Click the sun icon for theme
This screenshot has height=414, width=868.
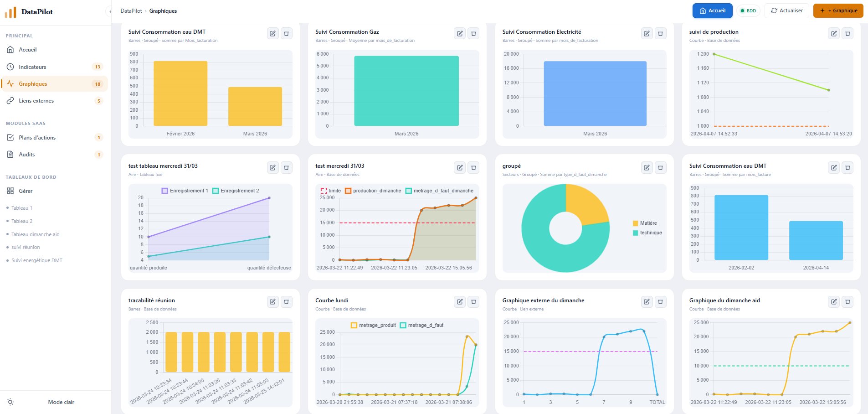(10, 402)
